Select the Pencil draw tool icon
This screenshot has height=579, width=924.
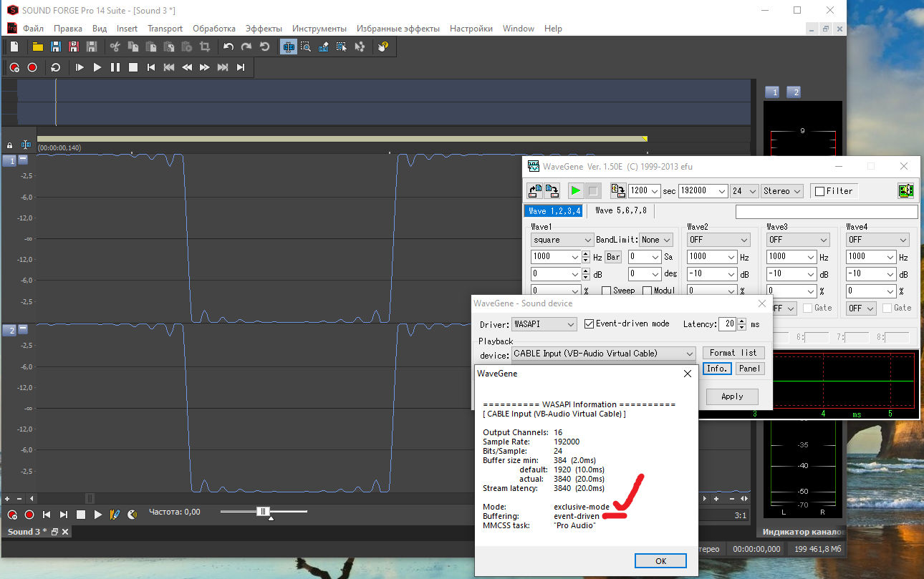point(324,47)
